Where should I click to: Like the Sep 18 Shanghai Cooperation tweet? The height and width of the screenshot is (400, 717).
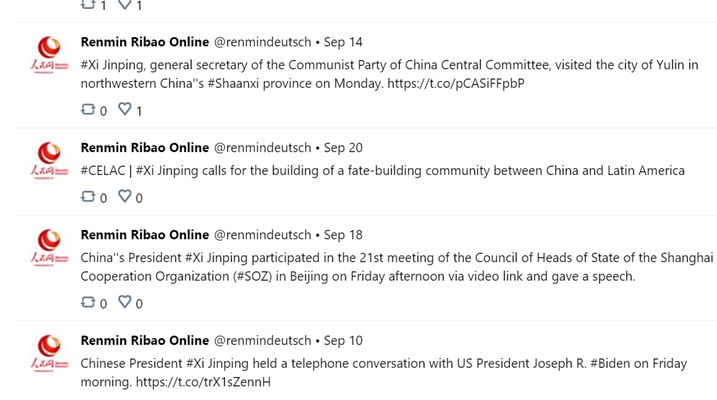coord(125,302)
